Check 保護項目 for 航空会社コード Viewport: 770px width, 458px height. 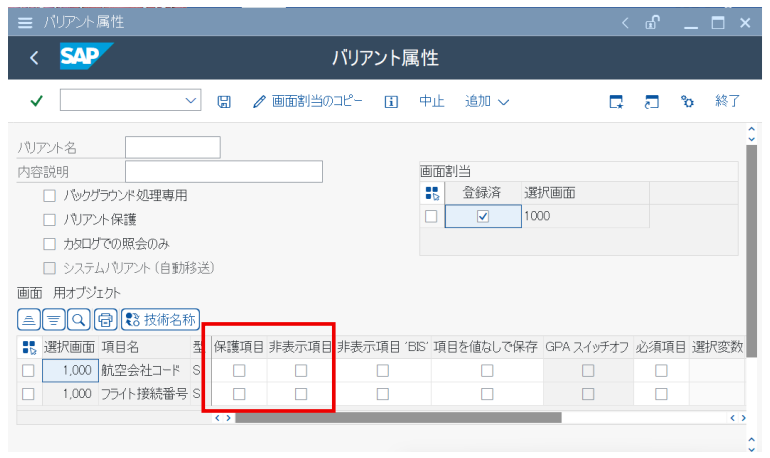(239, 371)
